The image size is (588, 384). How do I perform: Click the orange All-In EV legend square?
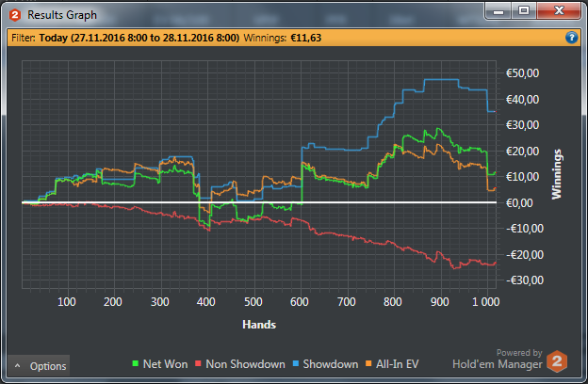pyautogui.click(x=371, y=365)
